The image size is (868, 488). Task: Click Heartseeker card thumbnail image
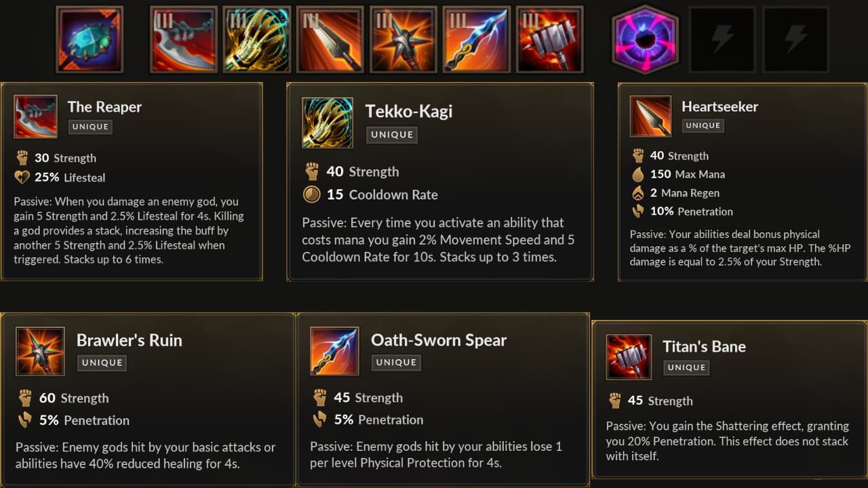[x=650, y=116]
